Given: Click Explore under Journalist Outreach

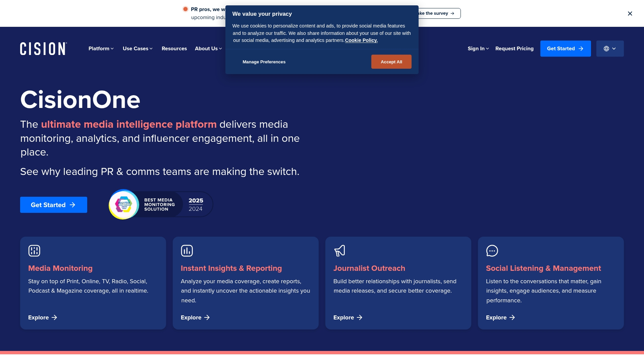Looking at the screenshot, I should tap(348, 317).
